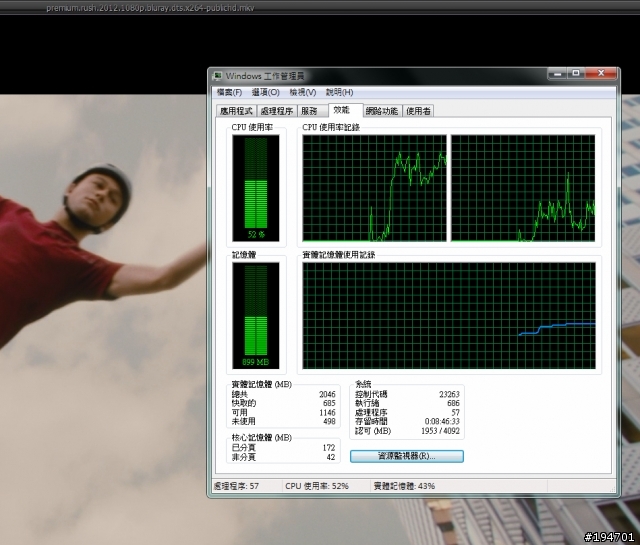Screen dimensions: 640x545
Task: Click the 未使用 value 498
Action: coord(329,421)
